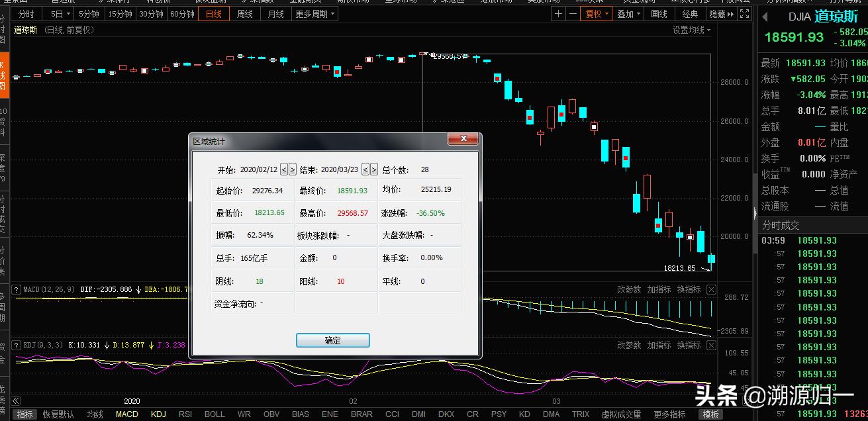Select the 日线 daily period
This screenshot has width=868, height=421.
click(214, 14)
